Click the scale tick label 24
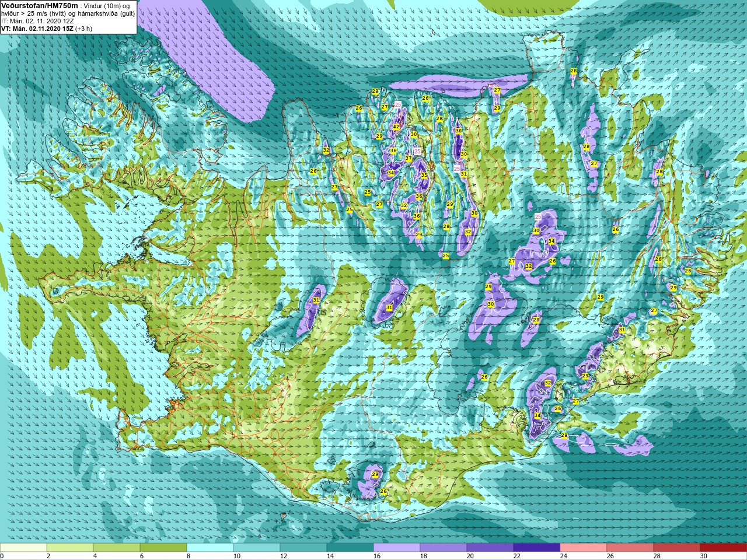The width and height of the screenshot is (747, 560). 563,556
